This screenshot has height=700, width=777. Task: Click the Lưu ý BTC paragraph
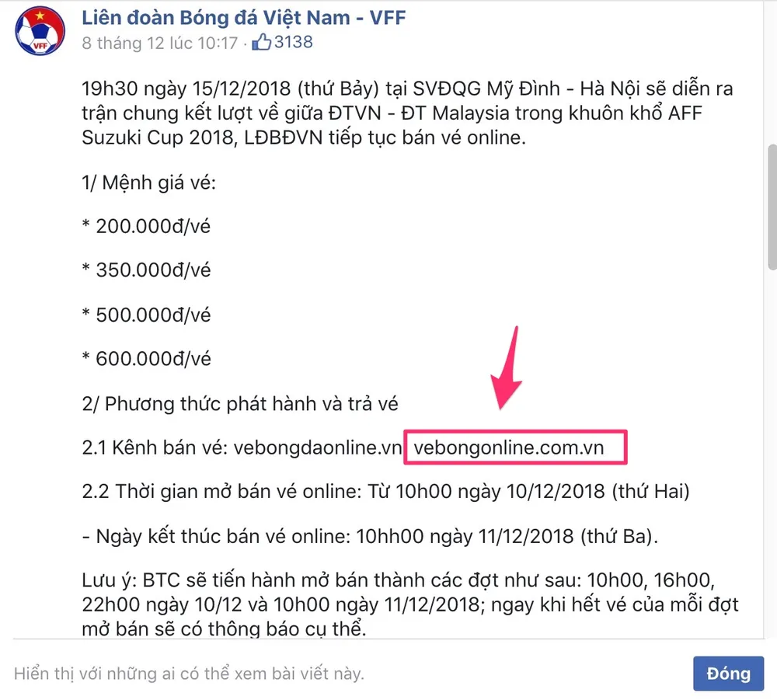410,604
